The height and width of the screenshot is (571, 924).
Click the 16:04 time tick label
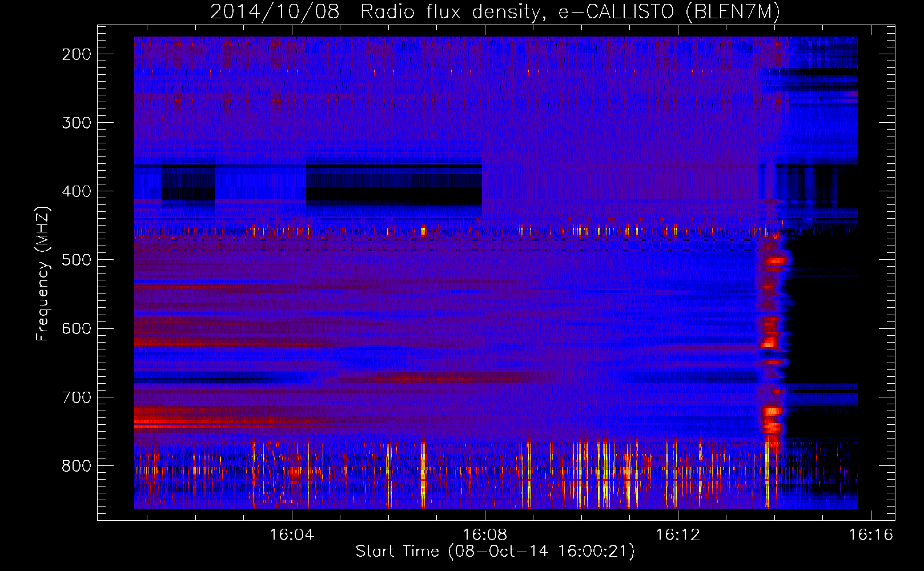tap(292, 535)
